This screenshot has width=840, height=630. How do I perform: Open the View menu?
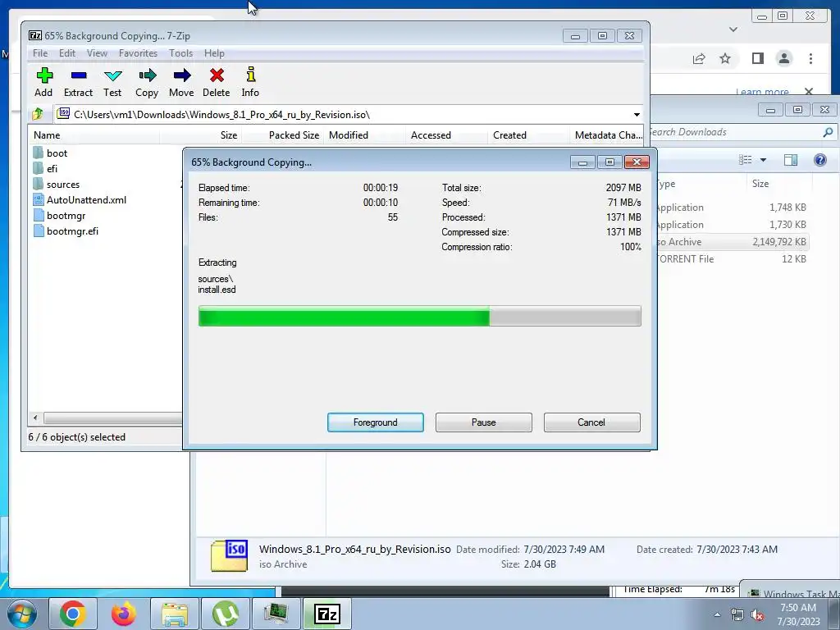coord(97,53)
